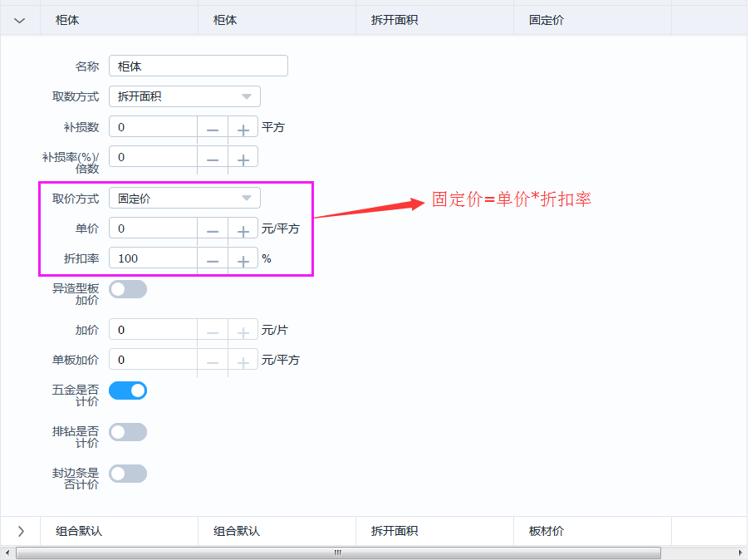The height and width of the screenshot is (560, 750).
Task: Increase the 折扣率 with plus button
Action: click(x=243, y=259)
